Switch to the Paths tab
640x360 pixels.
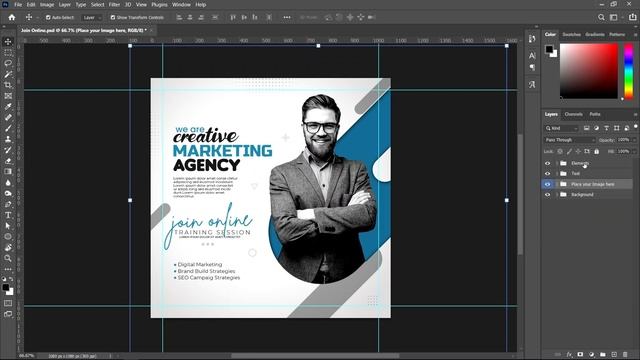coord(595,114)
